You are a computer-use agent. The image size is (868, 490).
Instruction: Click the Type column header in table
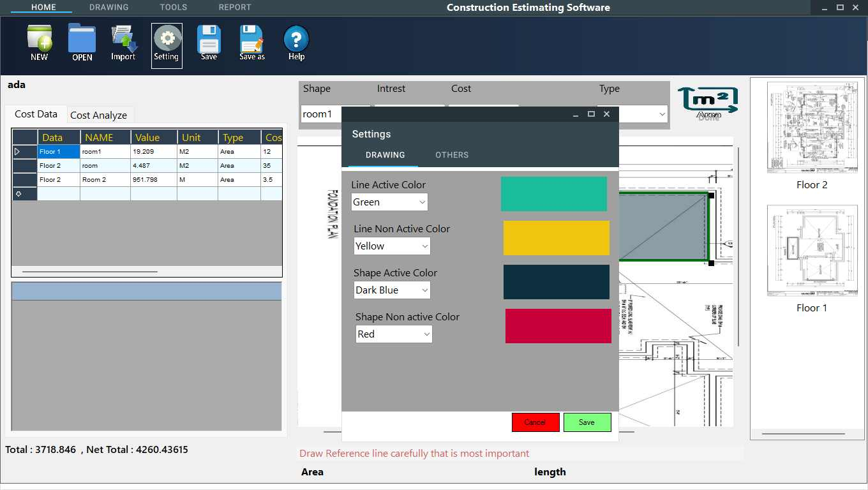pos(239,137)
